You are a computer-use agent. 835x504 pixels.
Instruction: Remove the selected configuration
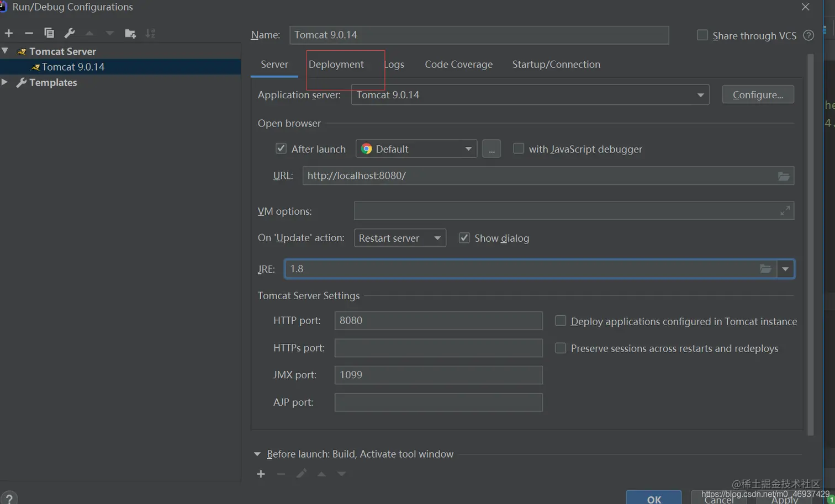[29, 33]
